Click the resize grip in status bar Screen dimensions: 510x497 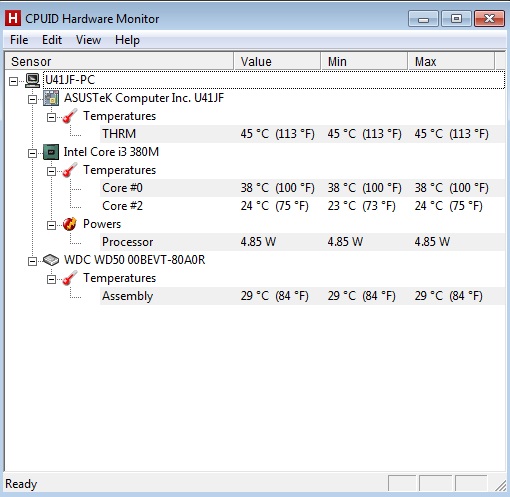coord(500,486)
